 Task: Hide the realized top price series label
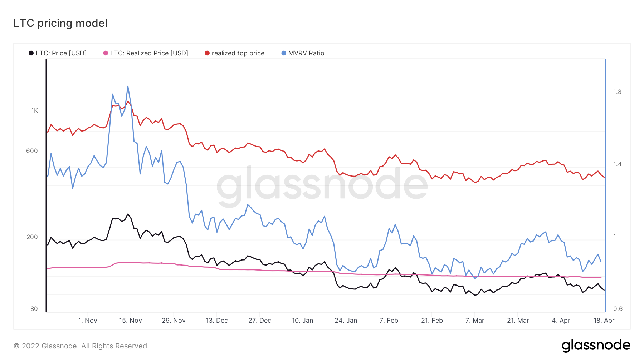coord(238,53)
